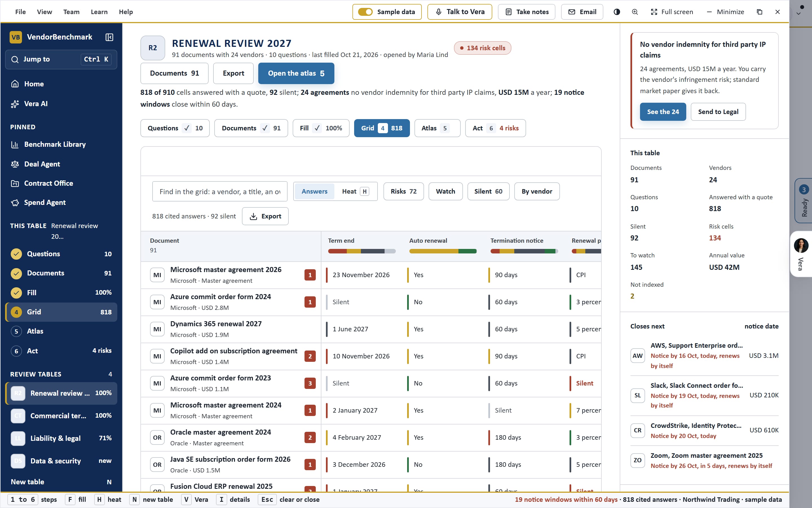Open Liability & legal review table
This screenshot has width=812, height=508.
click(61, 439)
